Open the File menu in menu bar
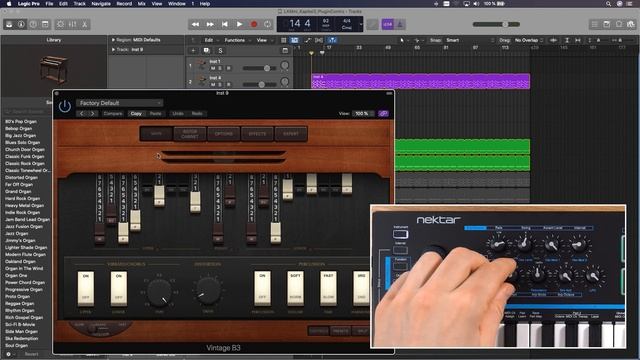 49,4
